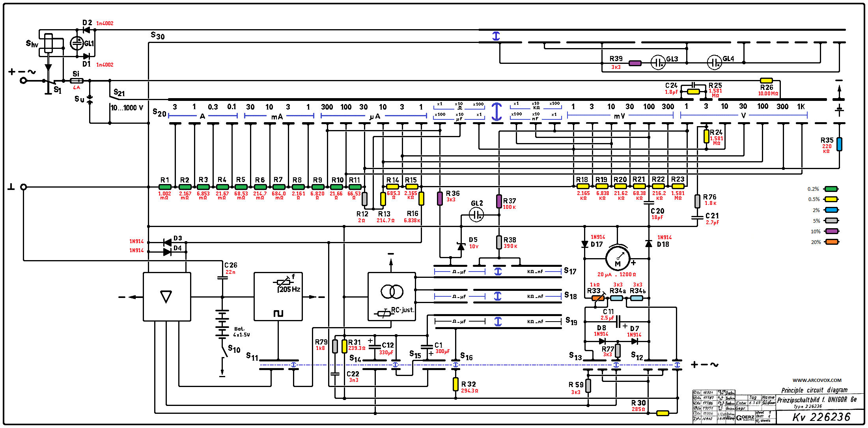Click the D4 diode symbol
This screenshot has width=868, height=428.
(167, 251)
